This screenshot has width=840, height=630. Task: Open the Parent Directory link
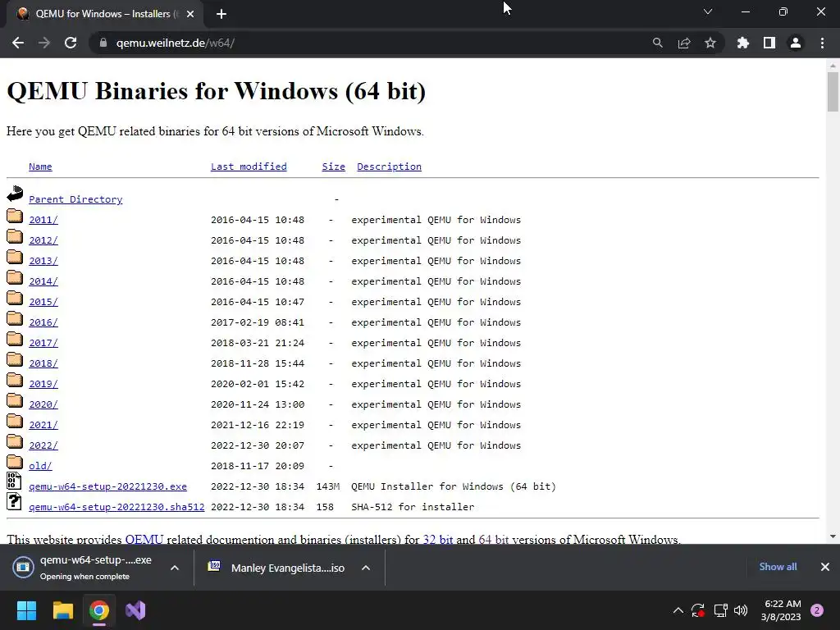point(75,199)
